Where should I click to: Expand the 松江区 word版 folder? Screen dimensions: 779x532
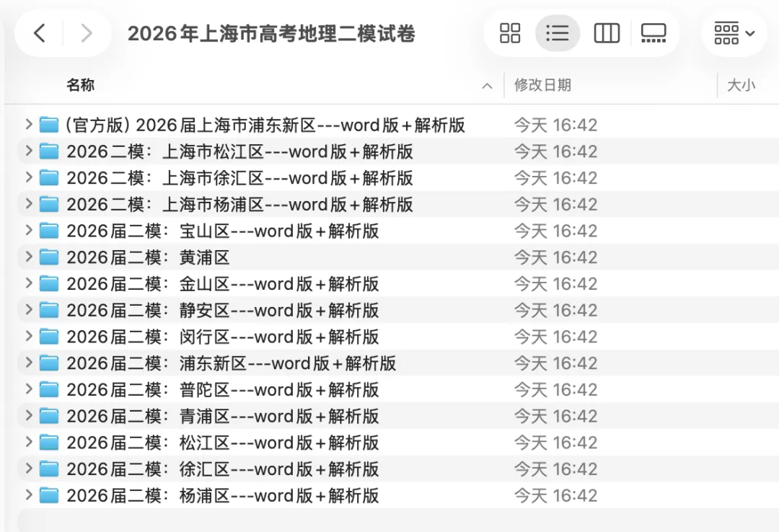pyautogui.click(x=27, y=151)
